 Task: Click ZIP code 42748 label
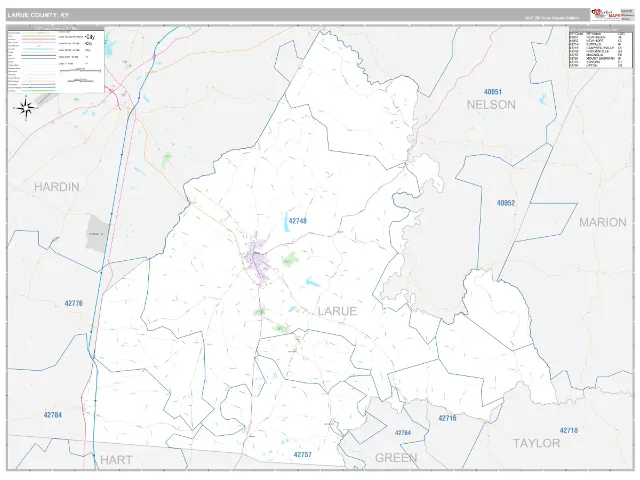coord(298,221)
